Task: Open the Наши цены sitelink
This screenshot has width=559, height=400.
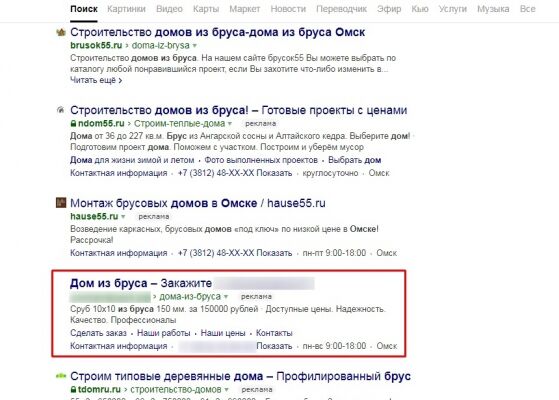Action: pos(223,333)
